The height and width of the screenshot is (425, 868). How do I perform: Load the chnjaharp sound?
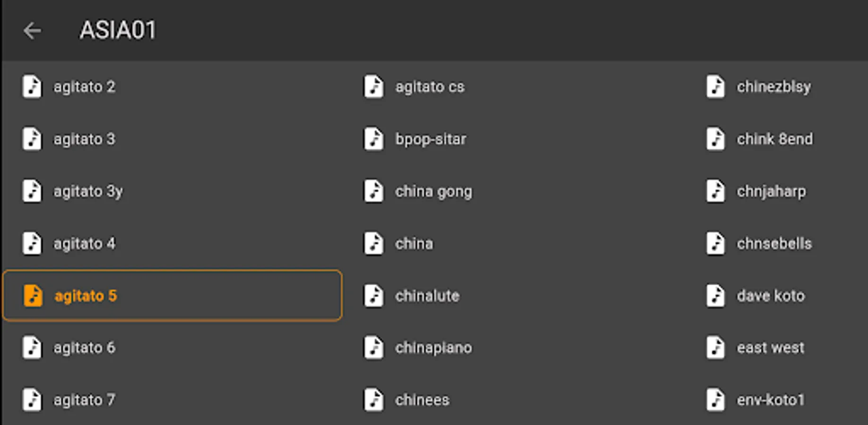click(771, 191)
